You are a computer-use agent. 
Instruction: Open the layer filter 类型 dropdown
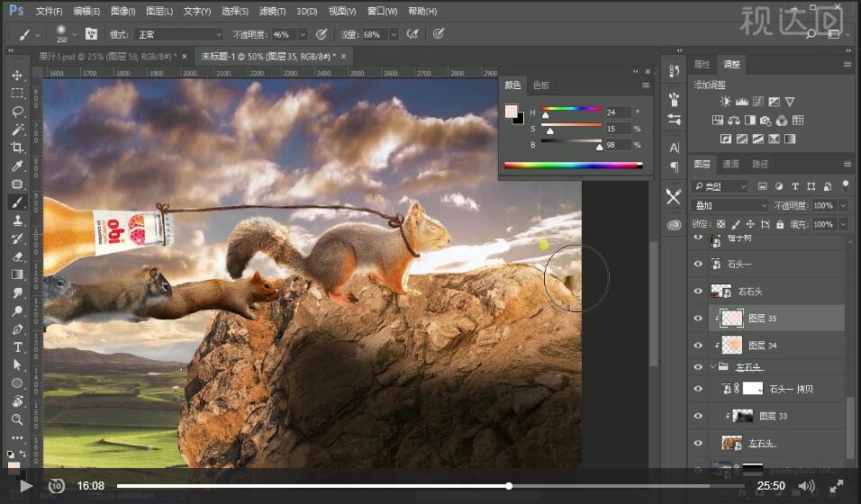(x=720, y=186)
